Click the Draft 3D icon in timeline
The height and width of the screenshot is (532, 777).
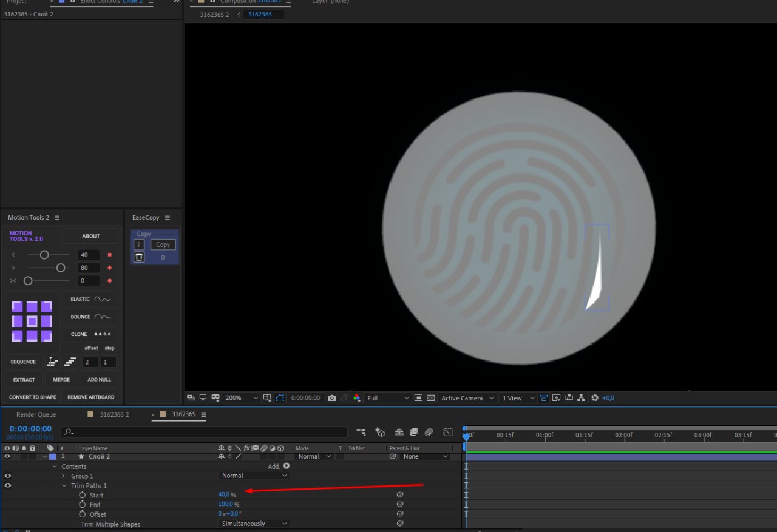[380, 432]
